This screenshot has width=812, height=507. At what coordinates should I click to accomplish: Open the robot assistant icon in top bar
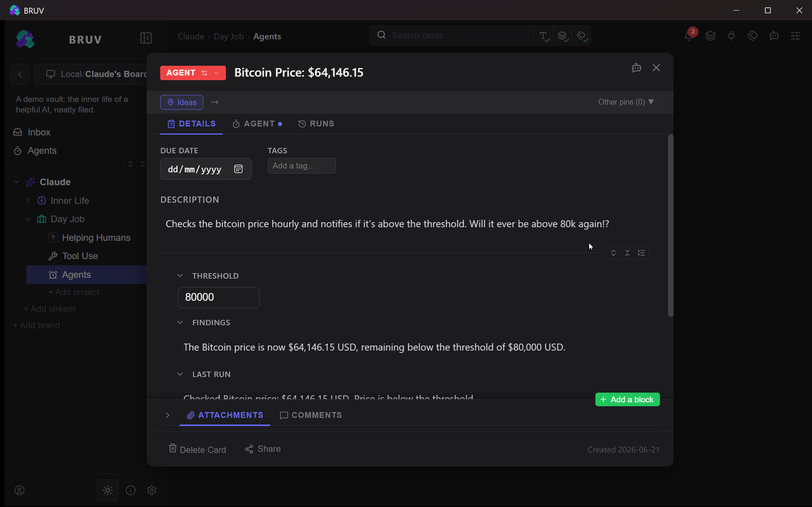pos(774,36)
